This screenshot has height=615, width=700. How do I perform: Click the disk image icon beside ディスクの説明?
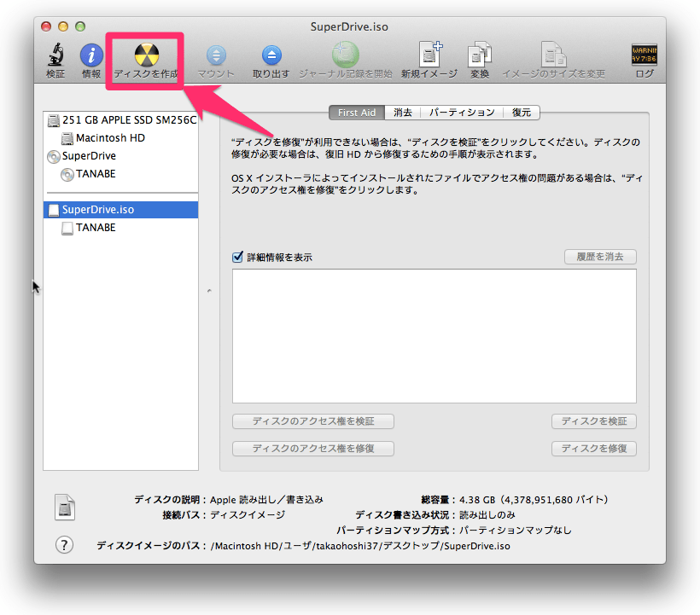click(65, 508)
